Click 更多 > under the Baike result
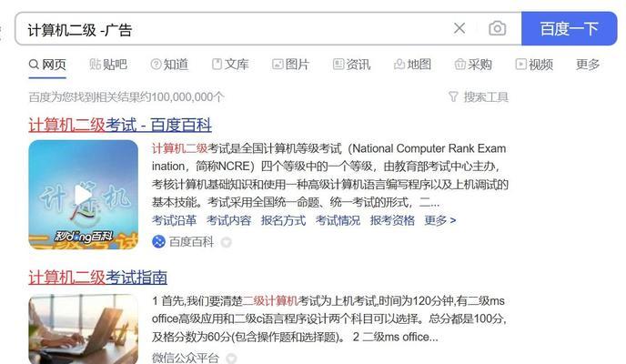Screen dimensions: 626x364 point(440,220)
